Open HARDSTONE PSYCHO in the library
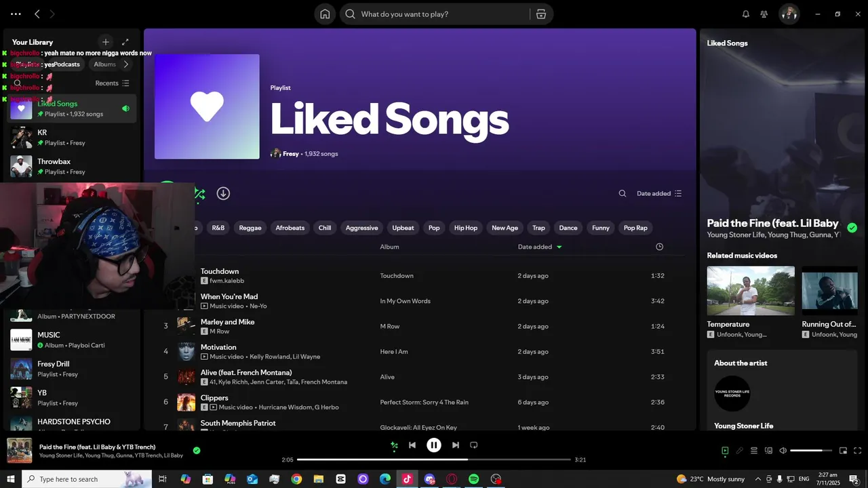Screen dimensions: 868x488 pyautogui.click(x=71, y=424)
